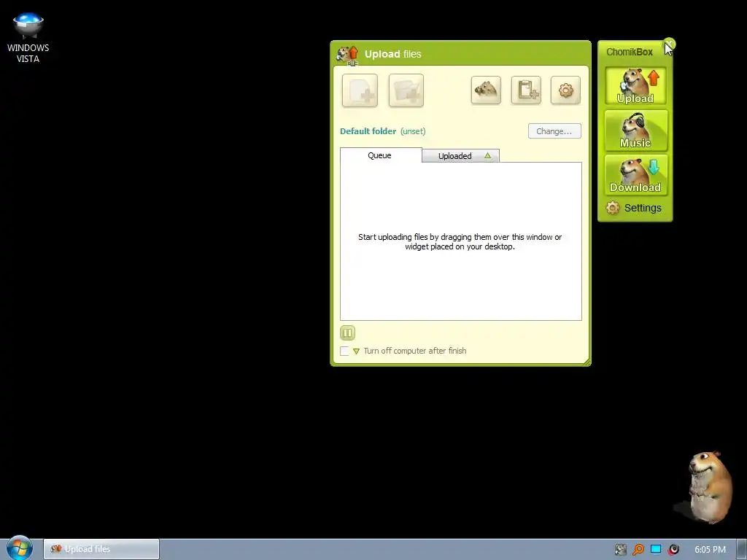Screen dimensions: 747x560
Task: Click the drag files instruction text in queue
Action: click(x=460, y=242)
